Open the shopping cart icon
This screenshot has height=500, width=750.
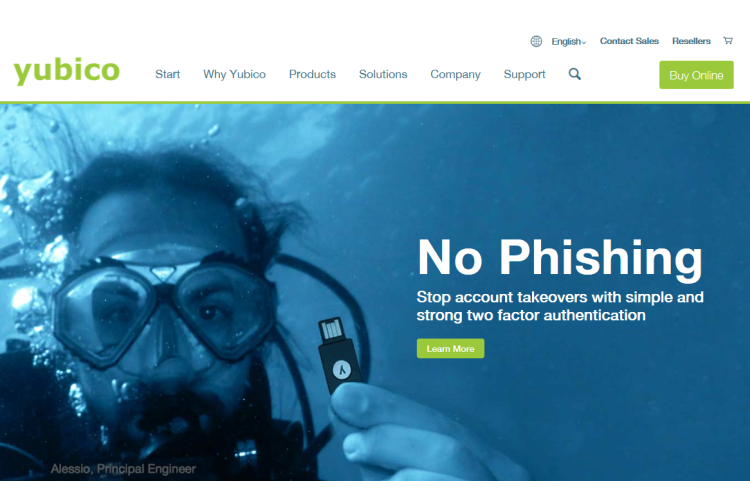pyautogui.click(x=728, y=41)
